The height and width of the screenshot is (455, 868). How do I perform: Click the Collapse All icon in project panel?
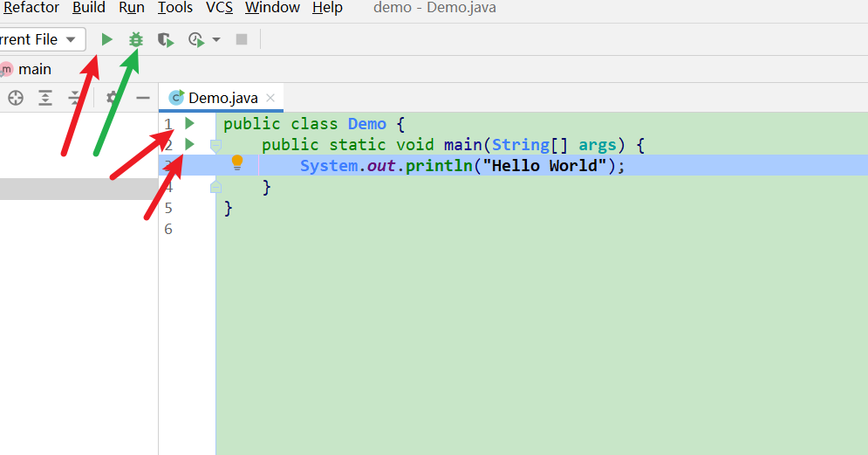[74, 98]
